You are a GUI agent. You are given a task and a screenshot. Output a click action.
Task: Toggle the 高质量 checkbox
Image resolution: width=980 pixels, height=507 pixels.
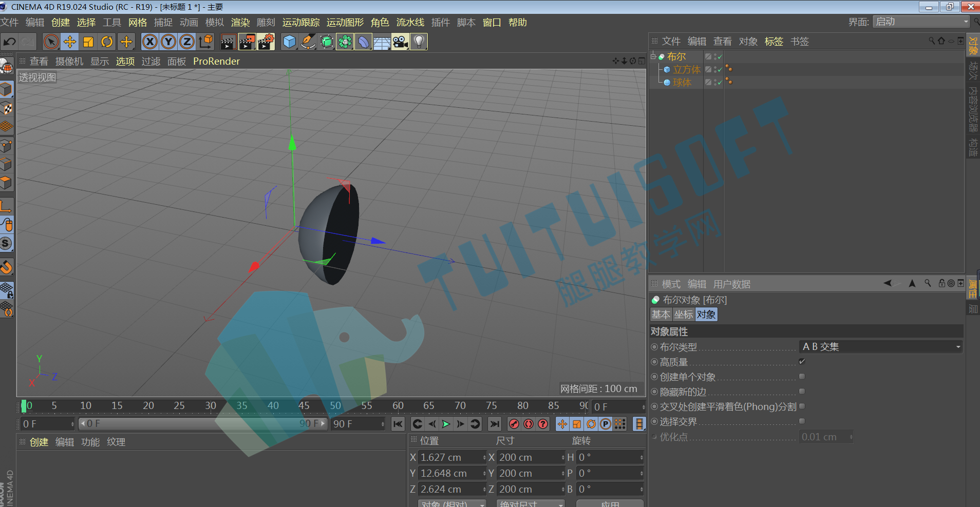tap(802, 361)
